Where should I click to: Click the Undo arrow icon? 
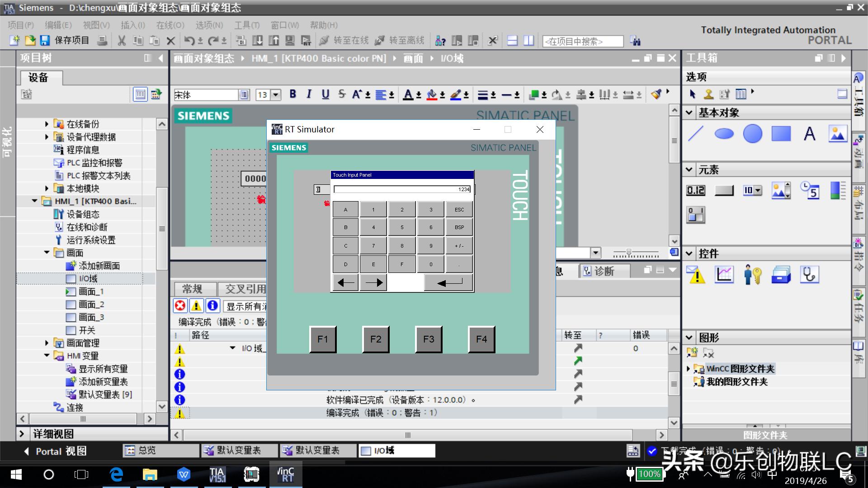(x=189, y=41)
